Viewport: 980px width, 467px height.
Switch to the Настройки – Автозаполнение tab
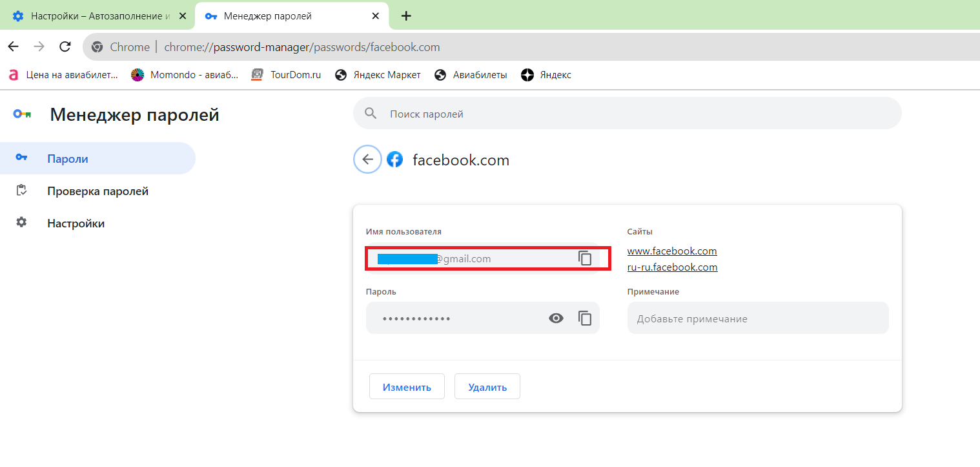coord(99,16)
